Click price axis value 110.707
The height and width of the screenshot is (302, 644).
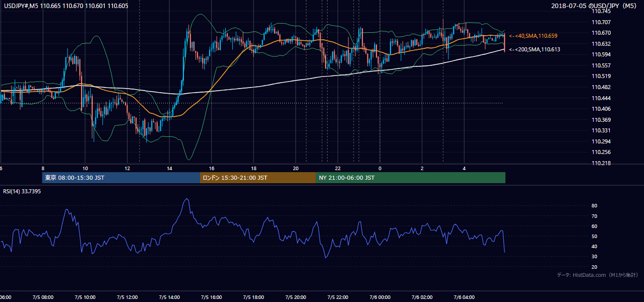[601, 22]
